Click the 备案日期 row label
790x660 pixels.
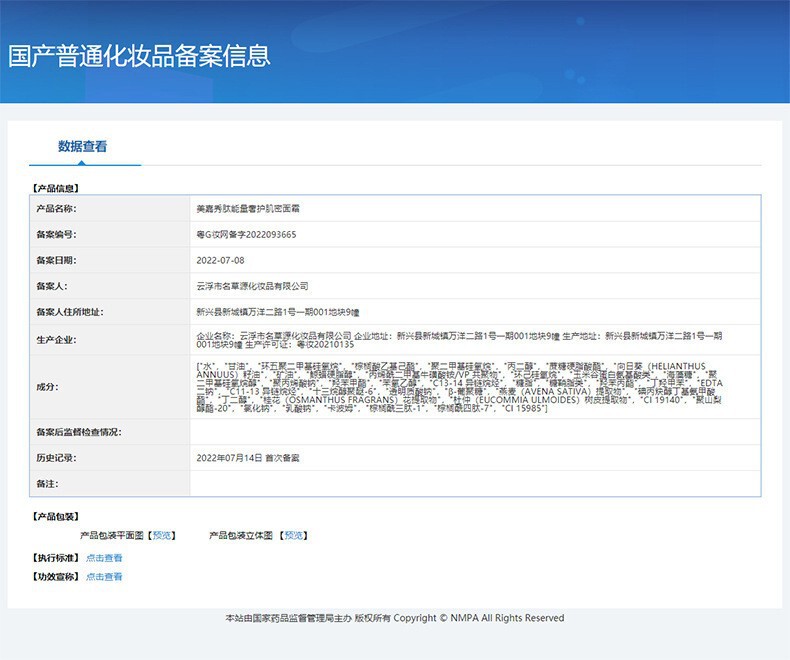56,260
